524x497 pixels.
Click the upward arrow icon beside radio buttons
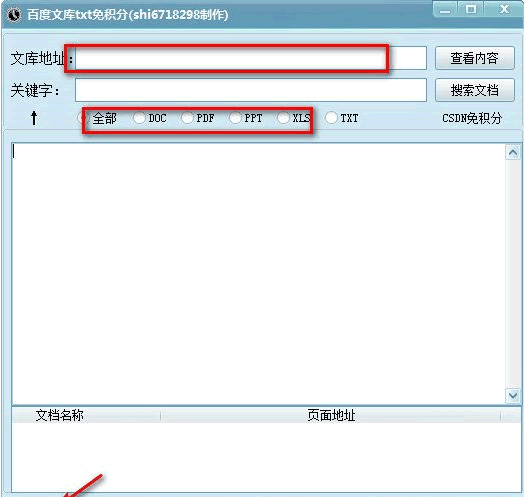[x=34, y=118]
